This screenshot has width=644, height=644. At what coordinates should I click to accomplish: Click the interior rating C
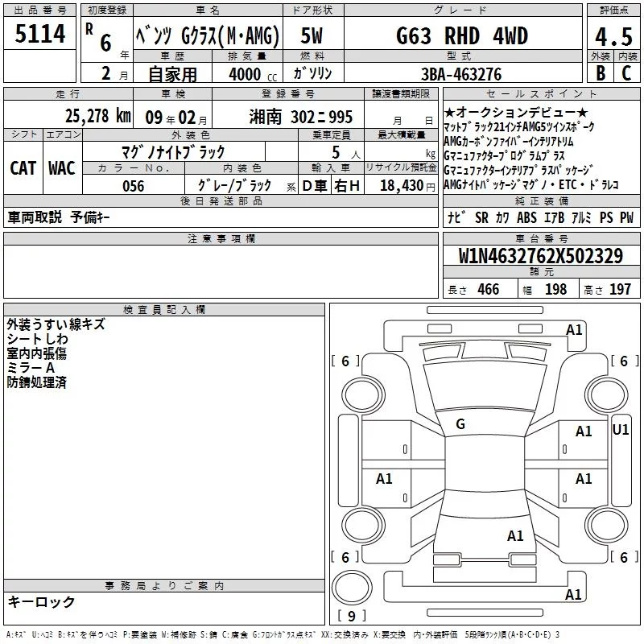[626, 73]
